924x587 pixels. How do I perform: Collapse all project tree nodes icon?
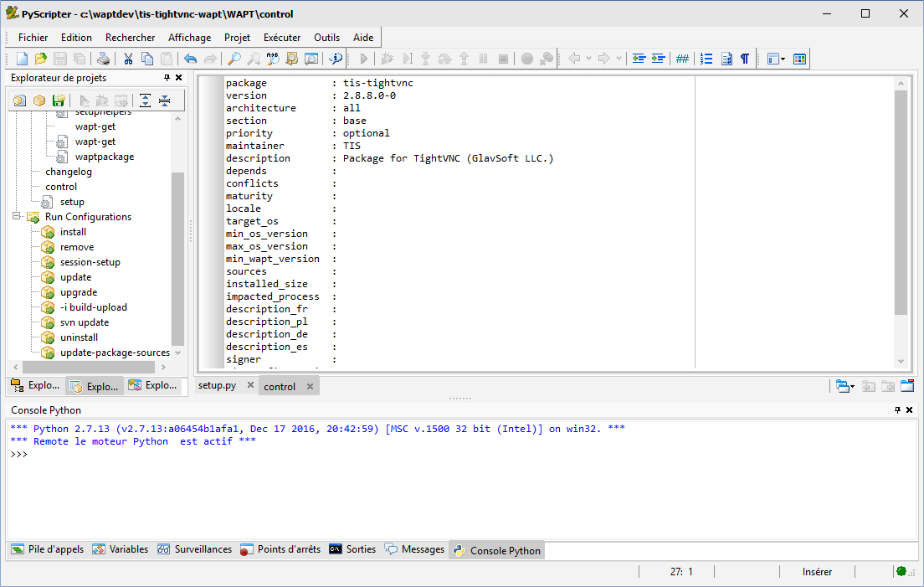[164, 100]
